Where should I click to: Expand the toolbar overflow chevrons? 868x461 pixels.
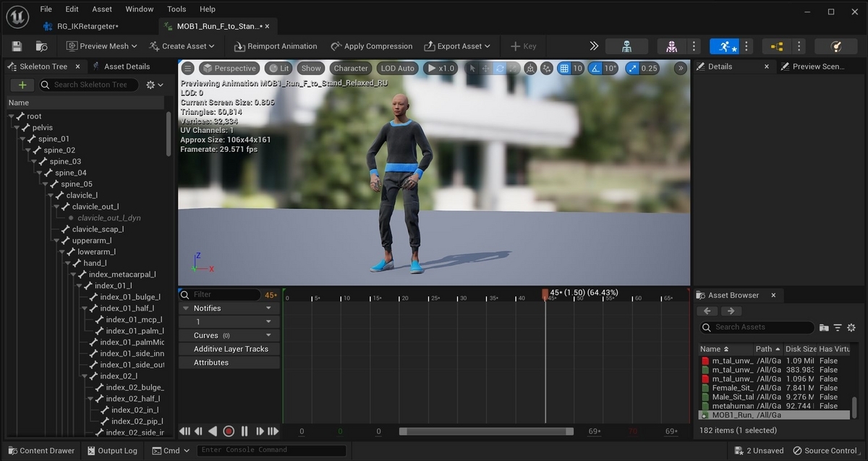coord(594,46)
